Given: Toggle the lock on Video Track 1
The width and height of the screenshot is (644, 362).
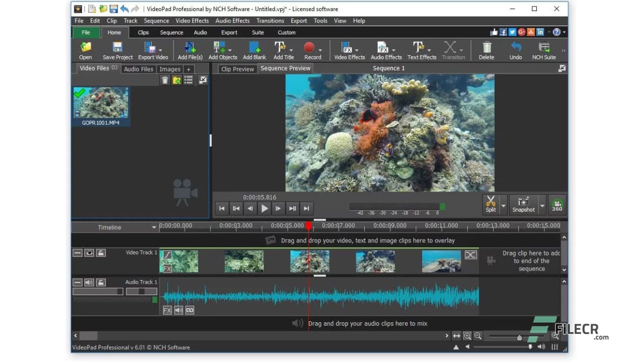Looking at the screenshot, I should (101, 253).
